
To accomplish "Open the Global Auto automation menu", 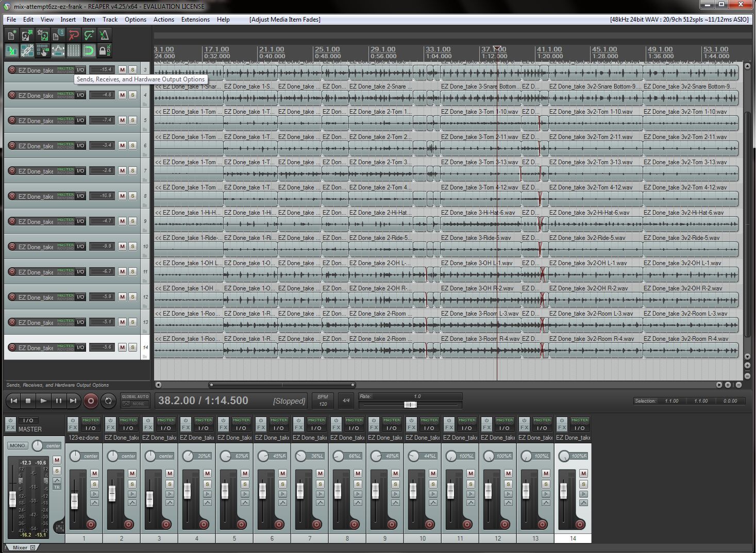I will tap(135, 400).
